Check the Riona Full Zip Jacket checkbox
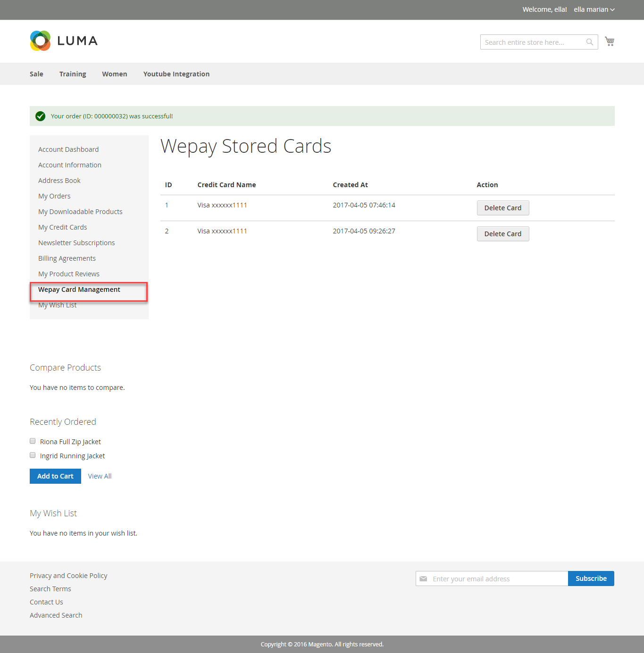The width and height of the screenshot is (644, 653). [33, 441]
